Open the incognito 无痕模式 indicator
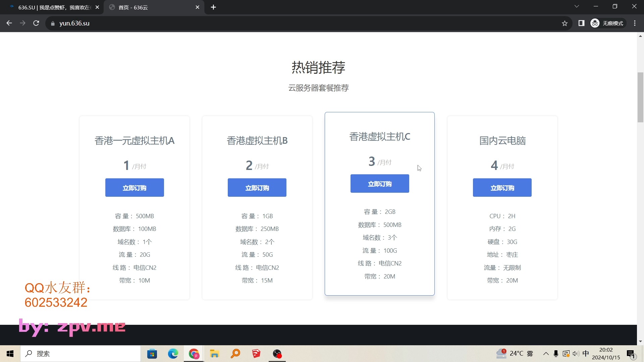Viewport: 644px width, 362px height. click(x=607, y=23)
